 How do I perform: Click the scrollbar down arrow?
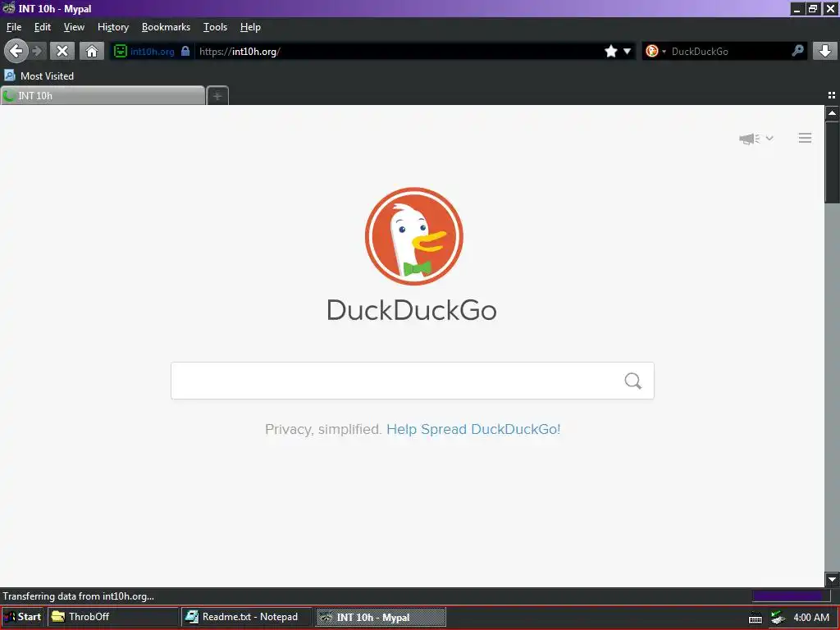[832, 579]
